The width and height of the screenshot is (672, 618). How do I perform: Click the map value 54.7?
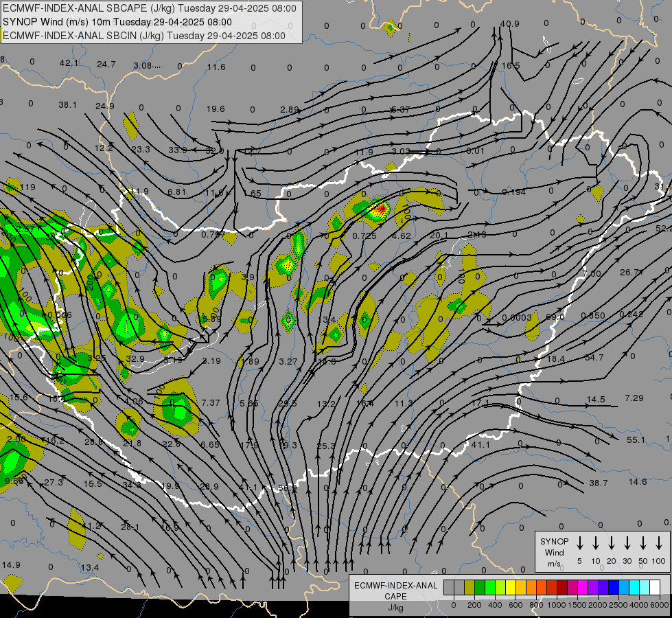594,357
